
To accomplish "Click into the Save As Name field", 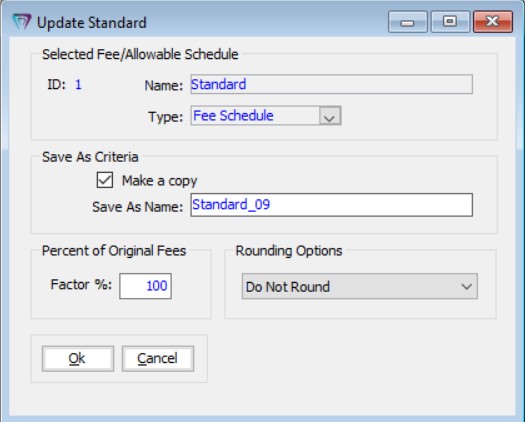I will [331, 205].
